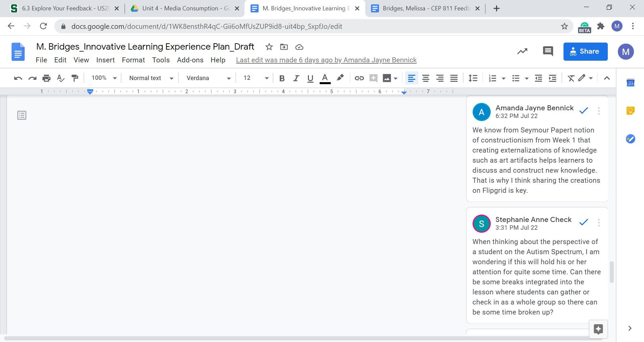
Task: Open the Format menu
Action: point(133,60)
